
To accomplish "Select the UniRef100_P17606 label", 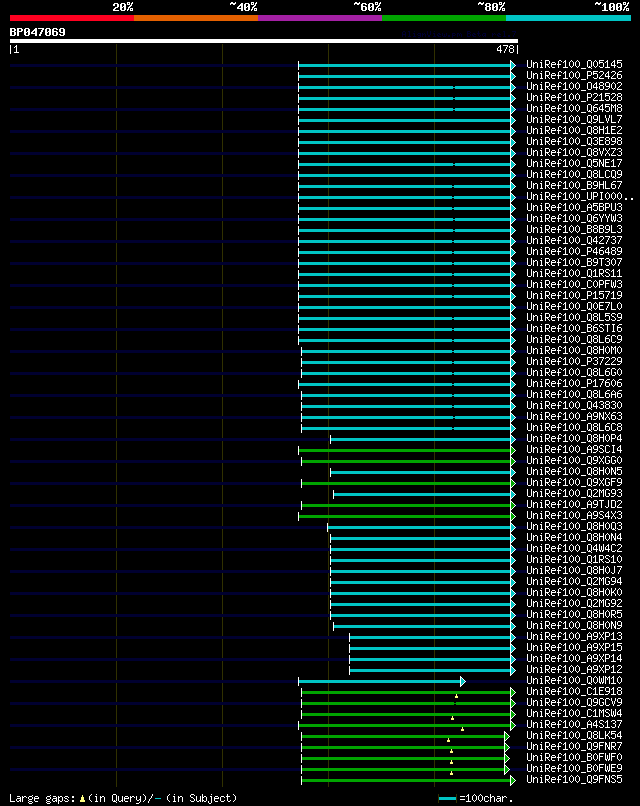I will (574, 383).
